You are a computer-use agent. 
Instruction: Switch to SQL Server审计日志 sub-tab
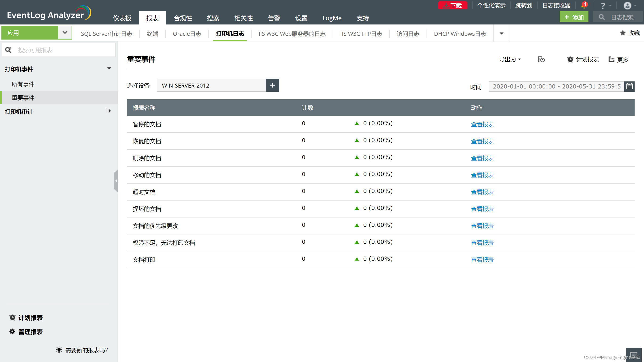(106, 34)
